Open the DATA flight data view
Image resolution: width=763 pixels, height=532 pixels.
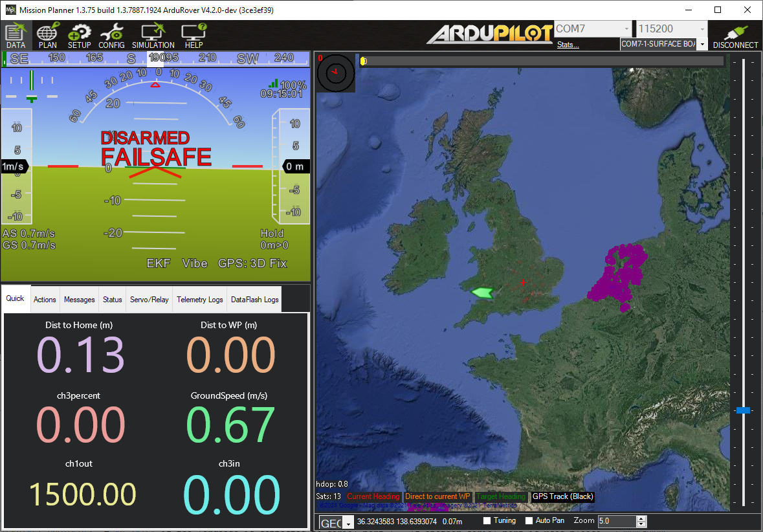[x=16, y=35]
